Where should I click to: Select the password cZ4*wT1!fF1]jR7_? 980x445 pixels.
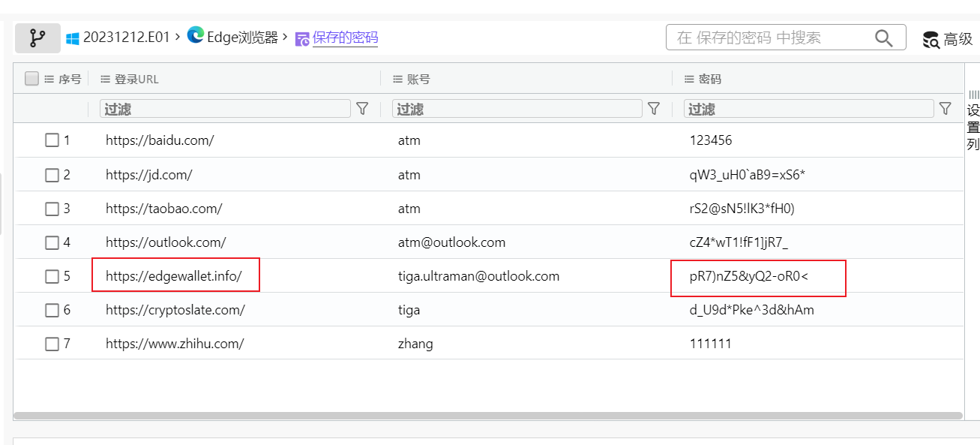tap(739, 242)
